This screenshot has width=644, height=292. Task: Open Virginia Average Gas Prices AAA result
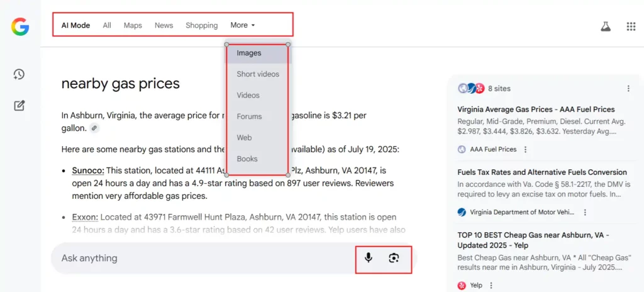(536, 109)
